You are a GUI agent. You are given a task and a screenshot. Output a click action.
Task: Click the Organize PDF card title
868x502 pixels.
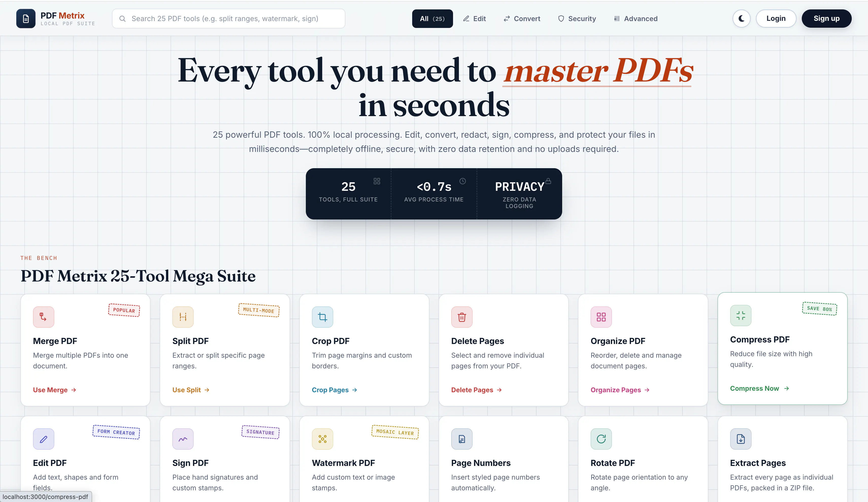tap(618, 341)
